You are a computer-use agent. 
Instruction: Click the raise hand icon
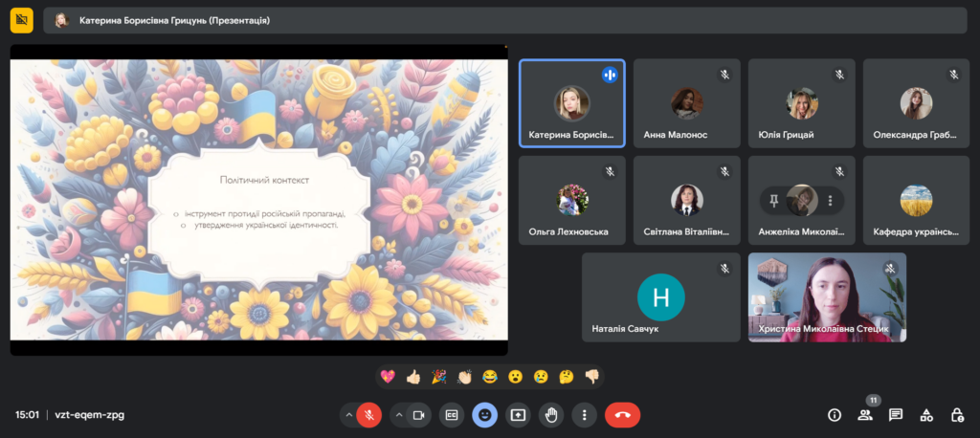[551, 415]
